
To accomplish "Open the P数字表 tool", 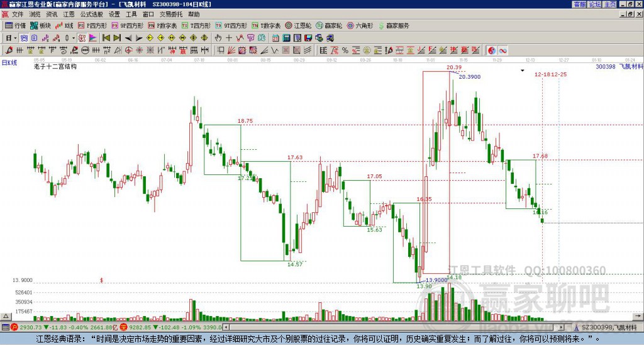I will 162,25.
